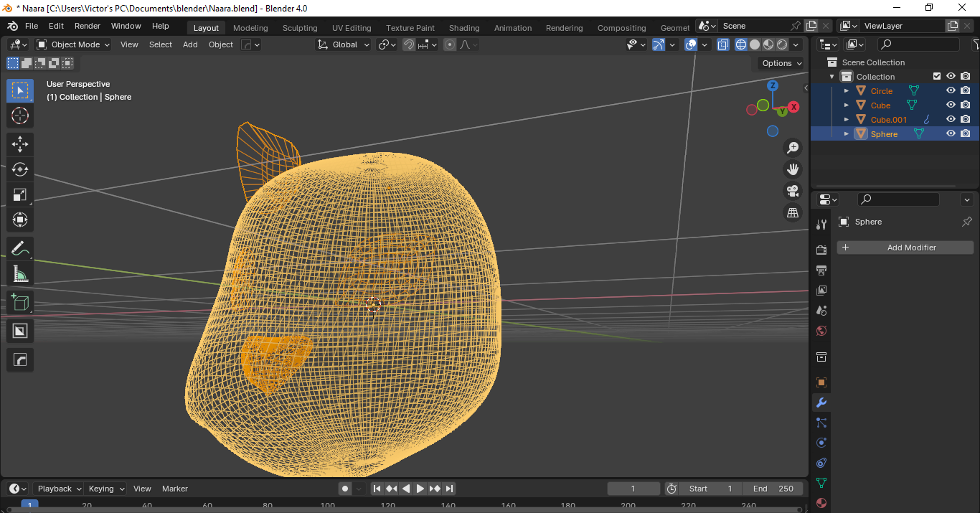Select the Annotate tool
This screenshot has height=513, width=980.
click(20, 249)
